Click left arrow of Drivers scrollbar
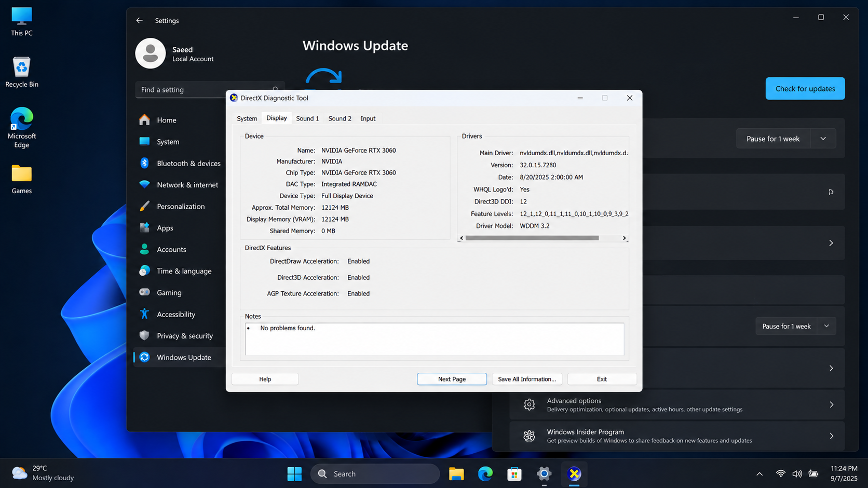 pyautogui.click(x=462, y=238)
